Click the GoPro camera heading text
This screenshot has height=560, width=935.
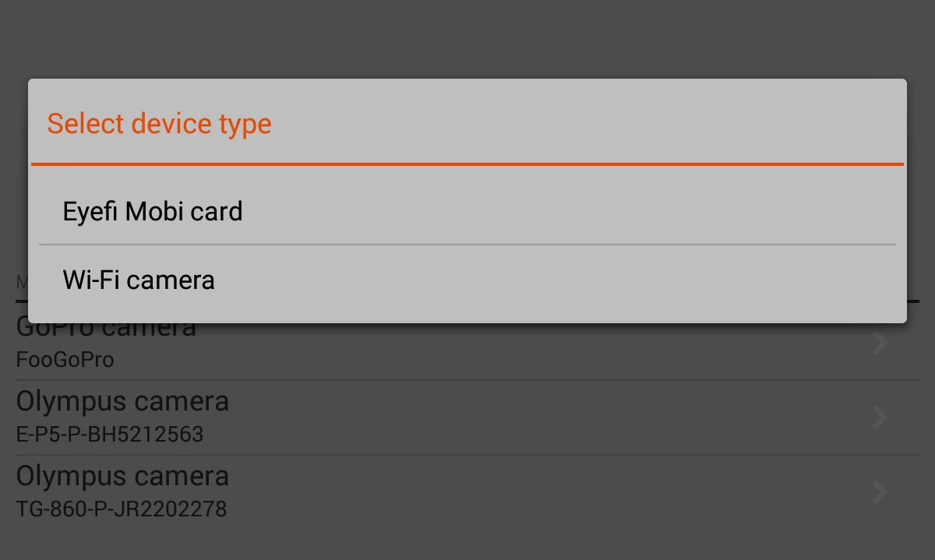click(x=105, y=326)
